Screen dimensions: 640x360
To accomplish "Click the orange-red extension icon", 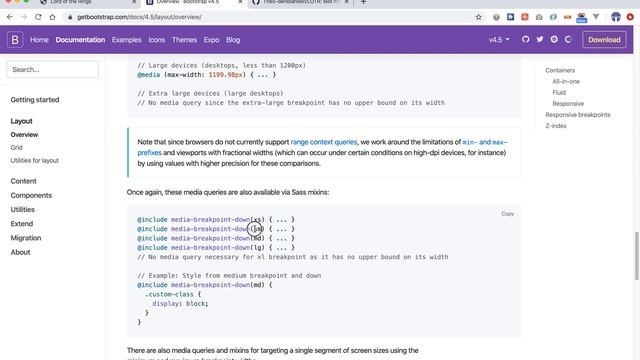I will pyautogui.click(x=524, y=17).
